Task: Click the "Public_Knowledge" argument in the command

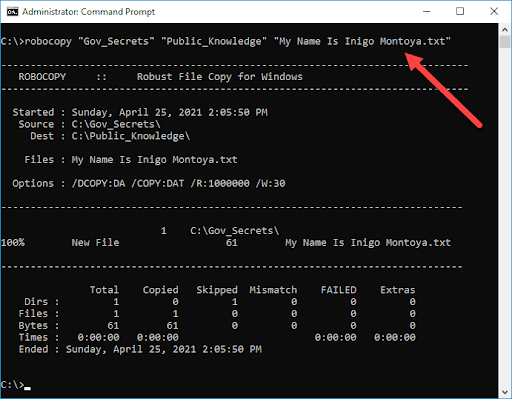Action: (x=214, y=41)
